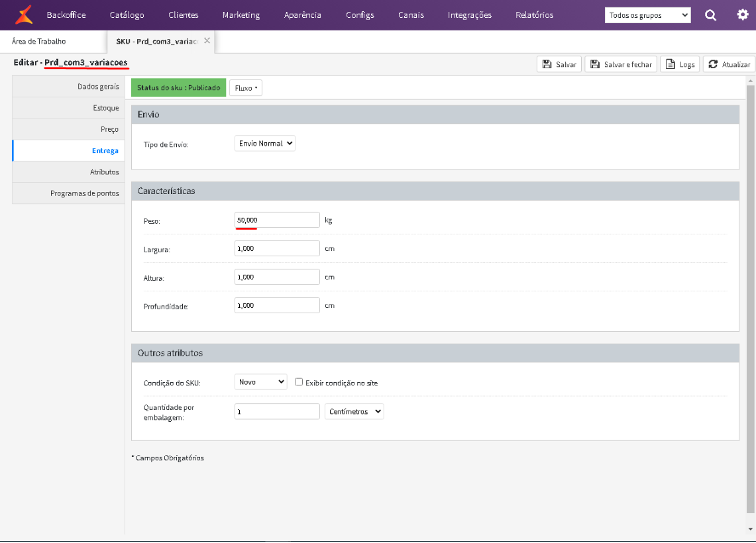The width and height of the screenshot is (756, 543).
Task: Open the Clientes menu
Action: coord(184,15)
